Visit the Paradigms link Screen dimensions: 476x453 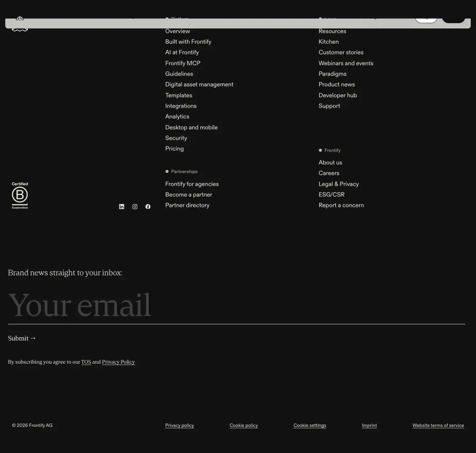tap(332, 74)
